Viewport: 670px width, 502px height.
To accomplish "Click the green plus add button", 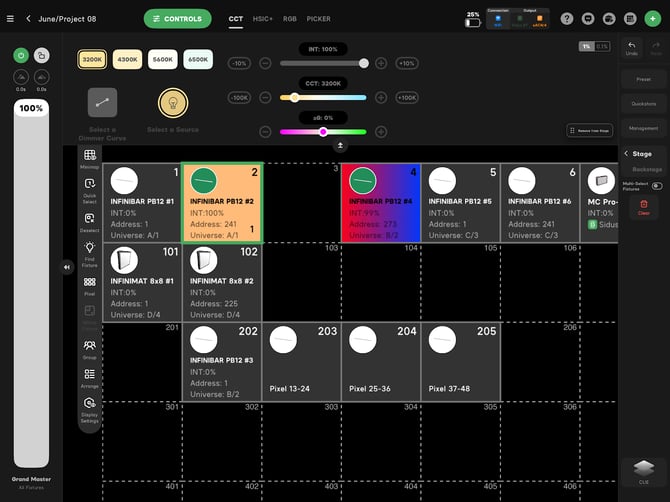I will tap(652, 19).
